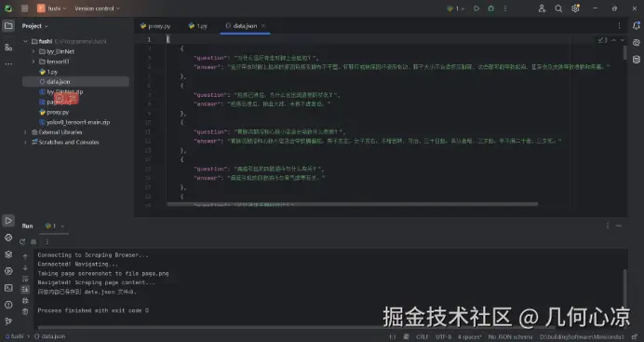Screen dimensions: 644x342
Task: Minimize the Run tool window
Action: tap(619, 226)
